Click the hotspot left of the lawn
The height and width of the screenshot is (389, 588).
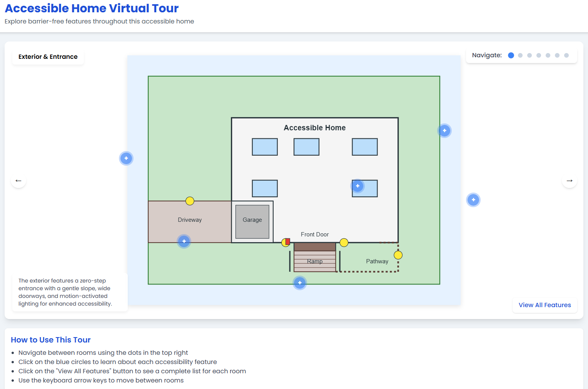pos(126,158)
